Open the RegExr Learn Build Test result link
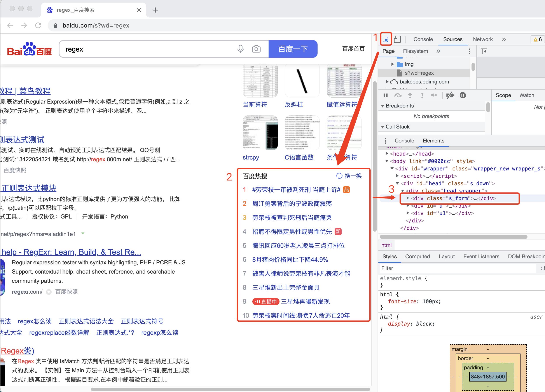This screenshot has height=392, width=545. (71, 252)
